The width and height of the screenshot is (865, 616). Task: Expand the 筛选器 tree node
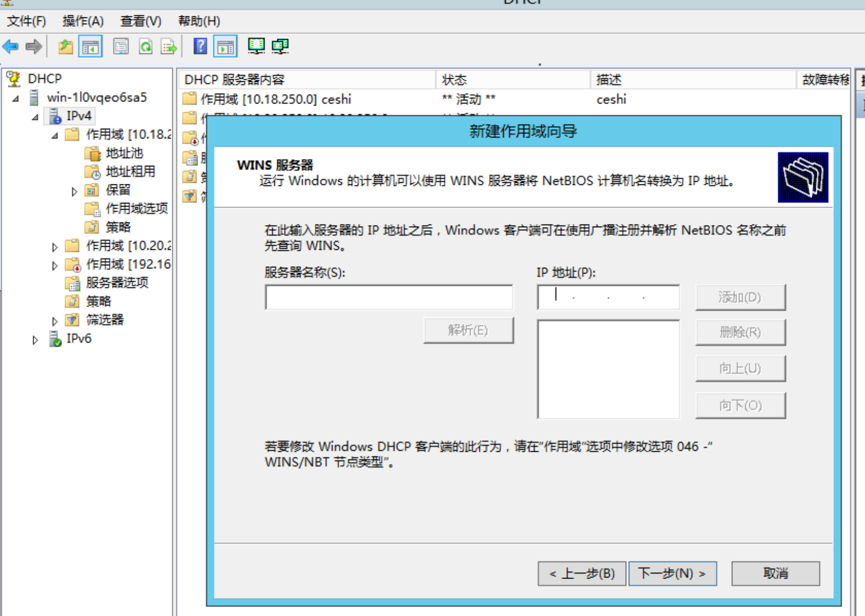point(54,321)
